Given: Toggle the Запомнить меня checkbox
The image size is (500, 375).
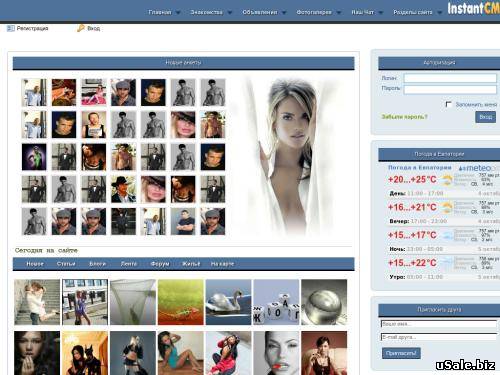Looking at the screenshot, I should (x=449, y=105).
